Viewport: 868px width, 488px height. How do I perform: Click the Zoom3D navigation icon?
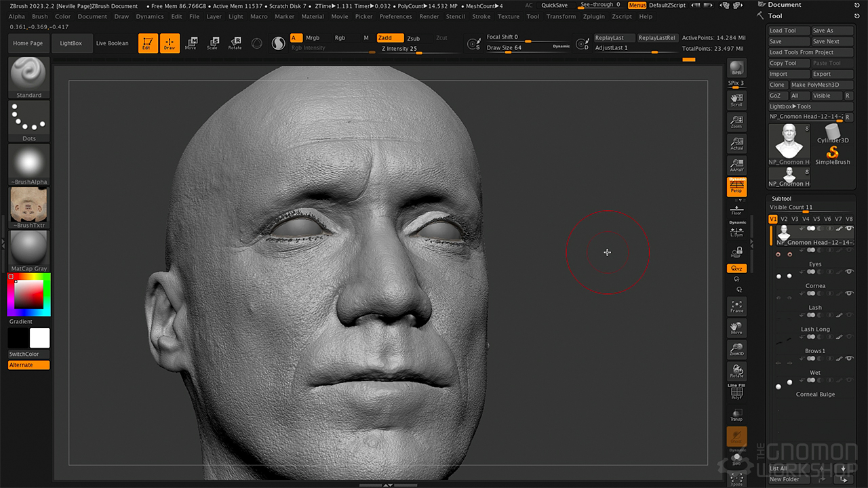tap(736, 349)
